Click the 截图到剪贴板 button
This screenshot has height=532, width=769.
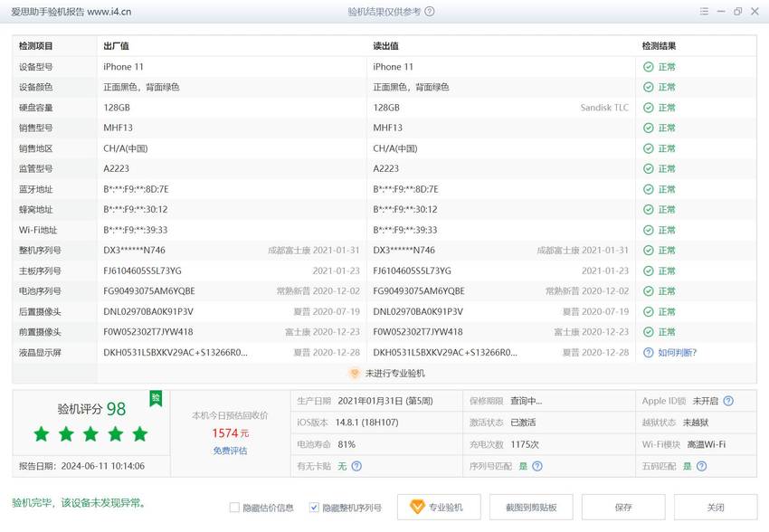pos(531,507)
